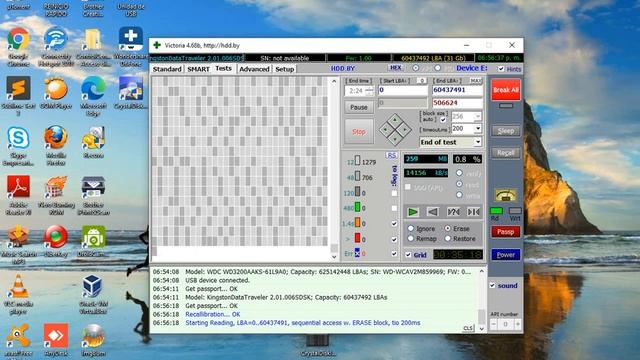
Task: Open Google Chrome from the desktop
Action: tap(18, 47)
